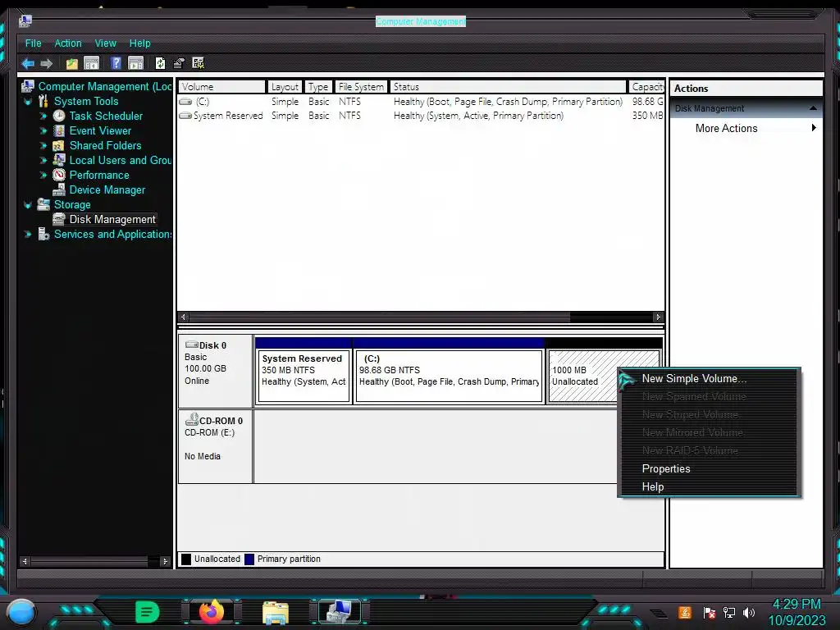Open Device Manager in the tree
The width and height of the screenshot is (840, 630).
107,190
